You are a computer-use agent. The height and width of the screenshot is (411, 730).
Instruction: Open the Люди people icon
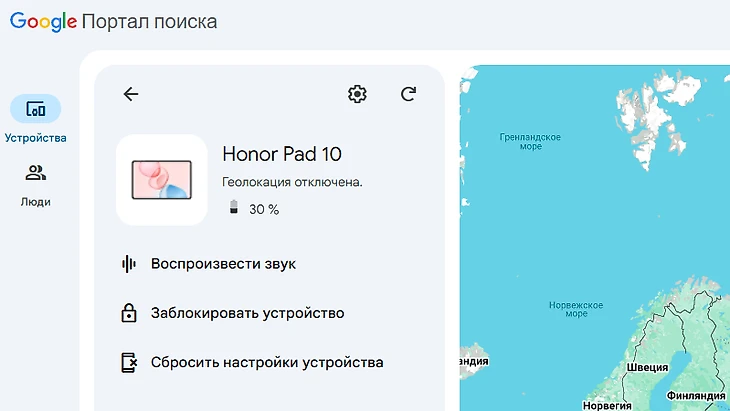coord(35,174)
